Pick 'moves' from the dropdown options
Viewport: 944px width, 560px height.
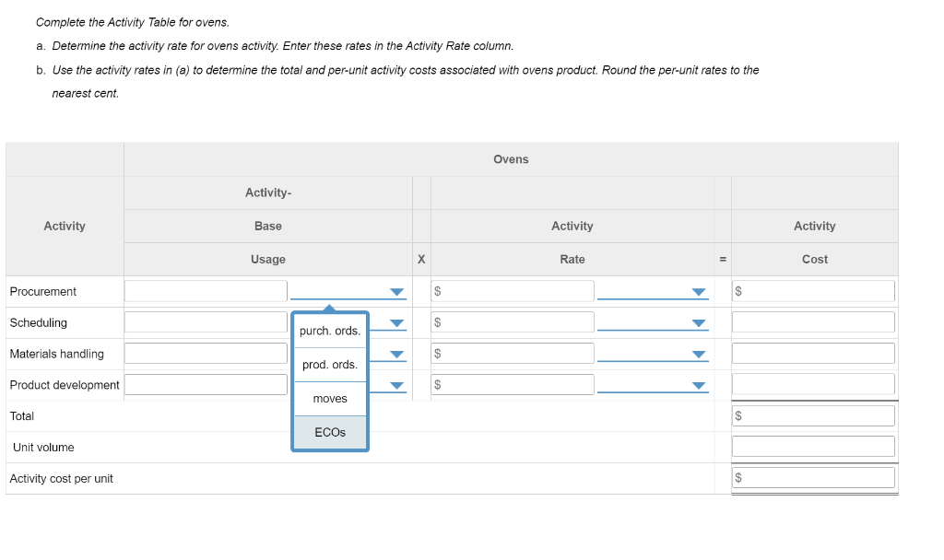click(330, 399)
